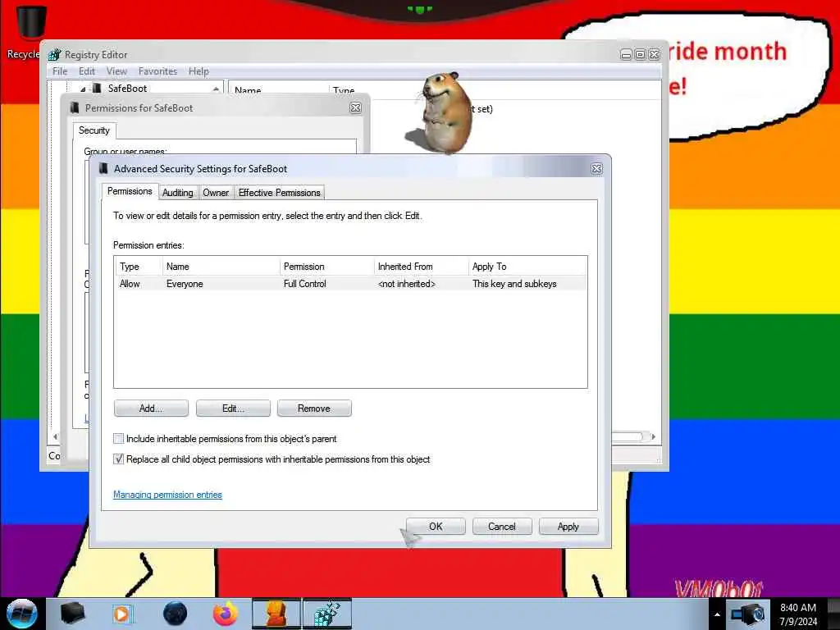Click the Remove button
Image resolution: width=840 pixels, height=630 pixels.
314,409
